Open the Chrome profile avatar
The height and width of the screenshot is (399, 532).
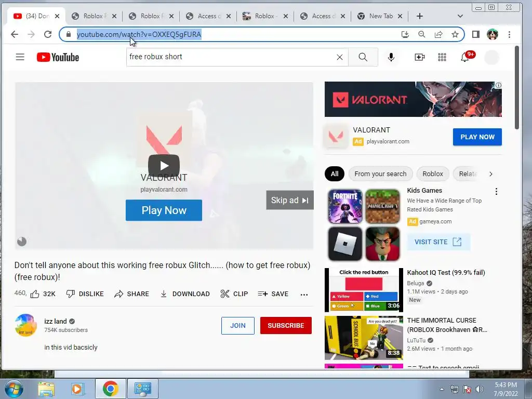493,34
